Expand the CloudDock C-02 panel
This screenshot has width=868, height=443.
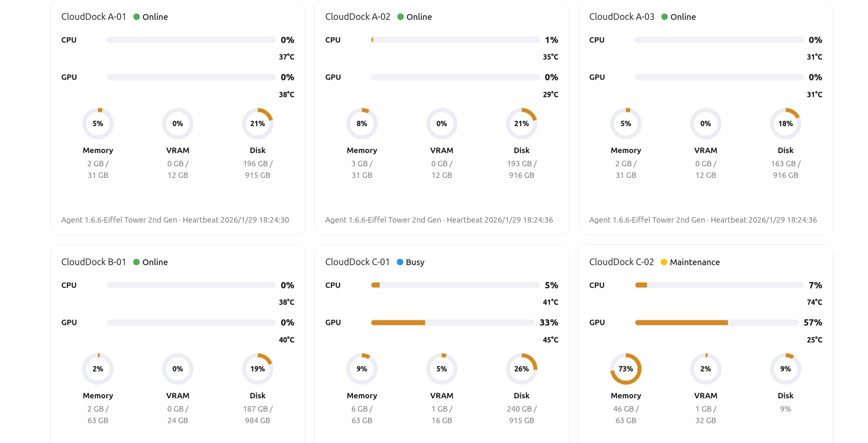point(621,262)
